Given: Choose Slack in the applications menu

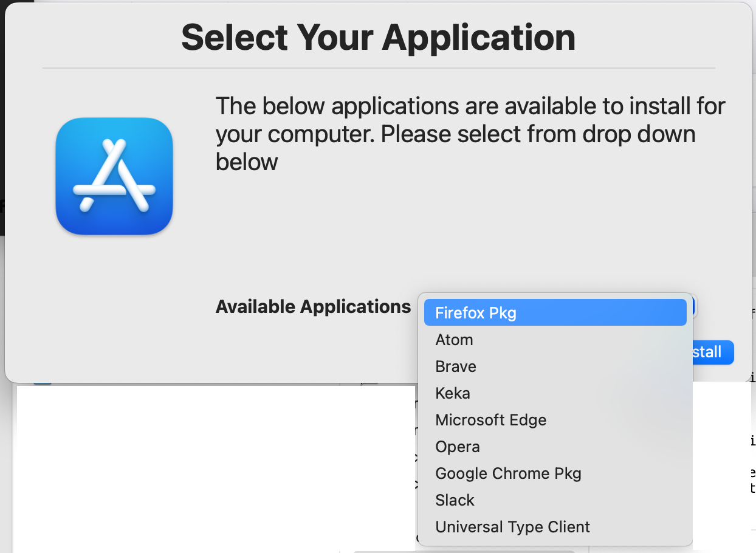Looking at the screenshot, I should (555, 500).
